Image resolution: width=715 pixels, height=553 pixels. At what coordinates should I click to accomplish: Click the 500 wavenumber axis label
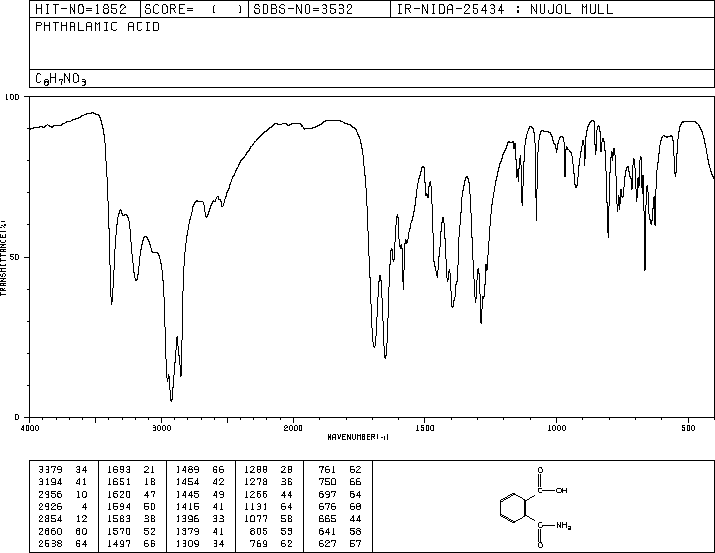pyautogui.click(x=688, y=428)
